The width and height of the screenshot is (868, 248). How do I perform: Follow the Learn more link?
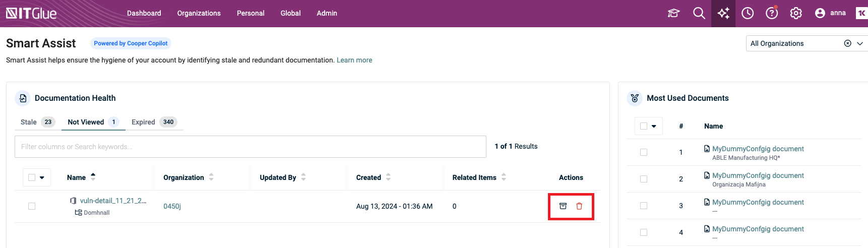coord(354,60)
